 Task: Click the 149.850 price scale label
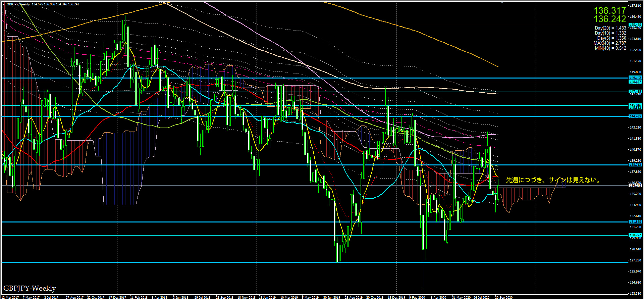pos(636,72)
